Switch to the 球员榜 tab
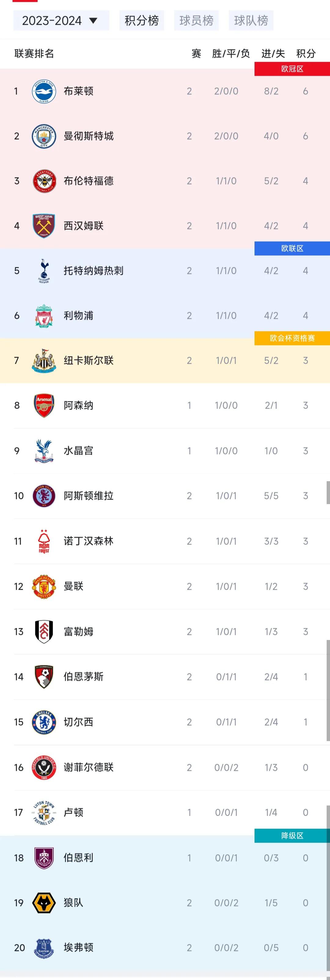Viewport: 330px width, 980px height. pyautogui.click(x=196, y=20)
